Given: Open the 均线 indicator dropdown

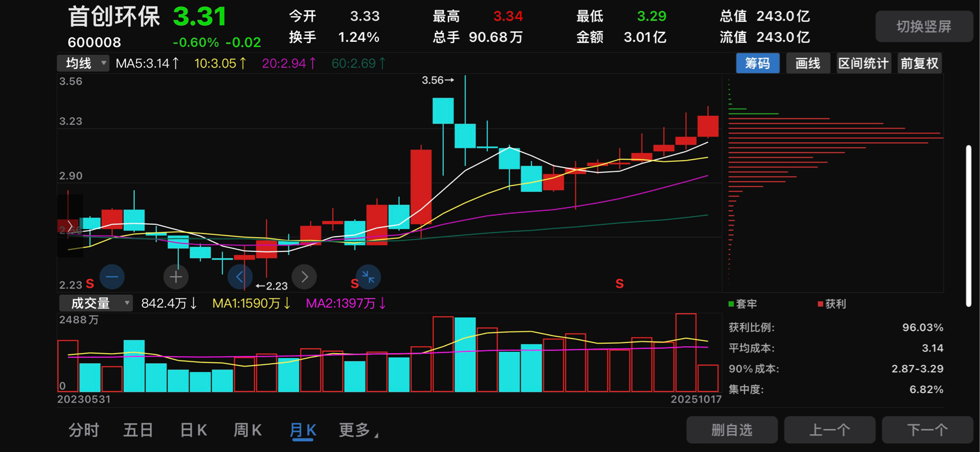Looking at the screenshot, I should tap(83, 63).
